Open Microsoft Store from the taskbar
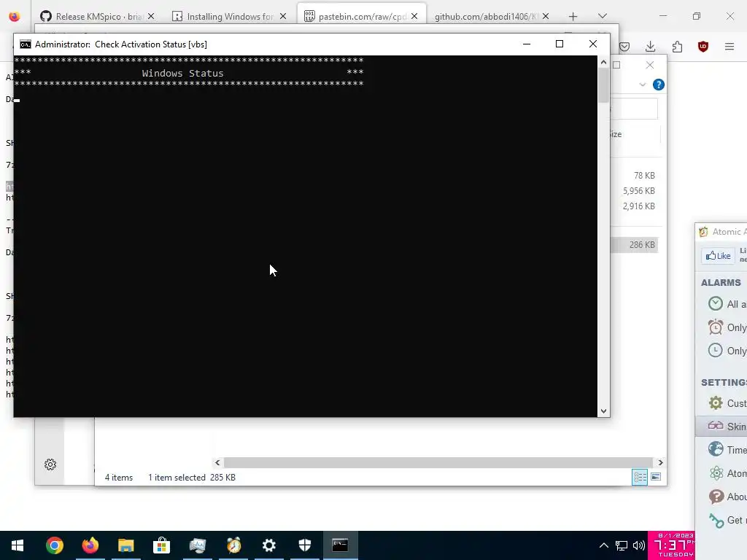747x560 pixels. click(161, 545)
